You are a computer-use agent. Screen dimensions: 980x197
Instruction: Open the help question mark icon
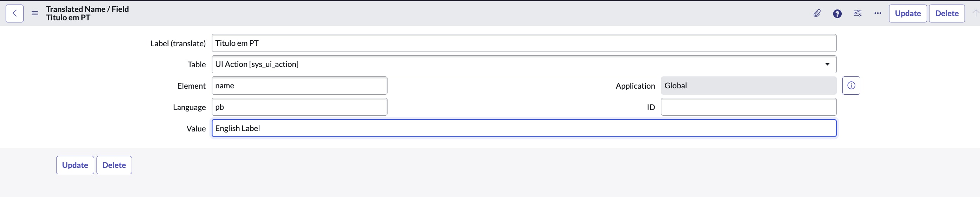tap(837, 14)
